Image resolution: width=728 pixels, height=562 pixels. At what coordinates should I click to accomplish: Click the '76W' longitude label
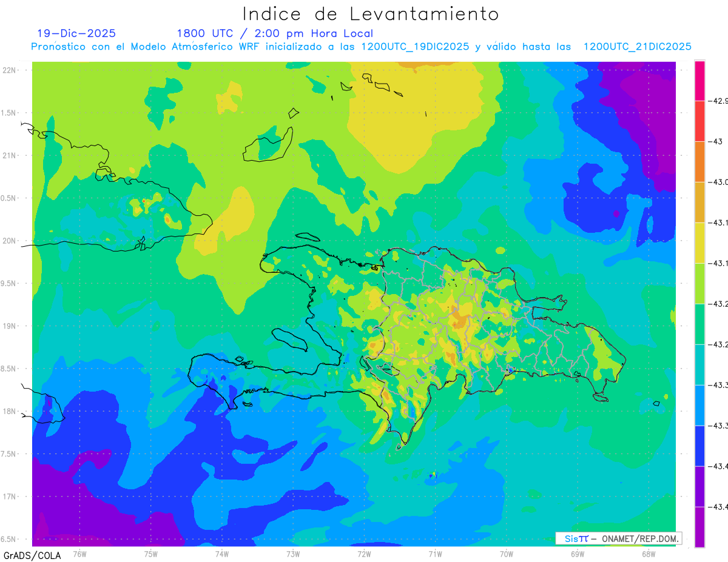pos(79,554)
